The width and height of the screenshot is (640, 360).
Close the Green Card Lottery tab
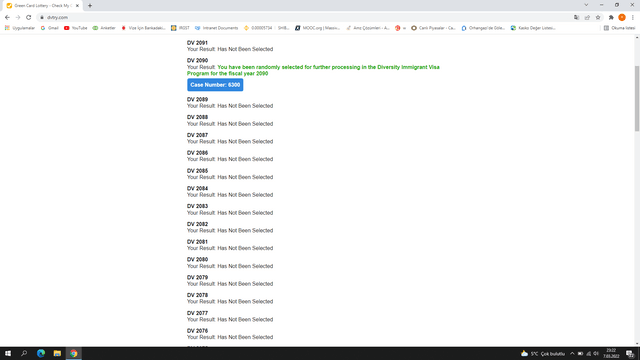[77, 6]
